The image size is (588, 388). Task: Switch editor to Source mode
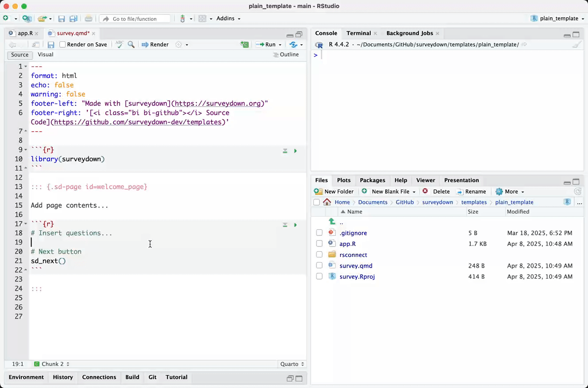[x=20, y=55]
